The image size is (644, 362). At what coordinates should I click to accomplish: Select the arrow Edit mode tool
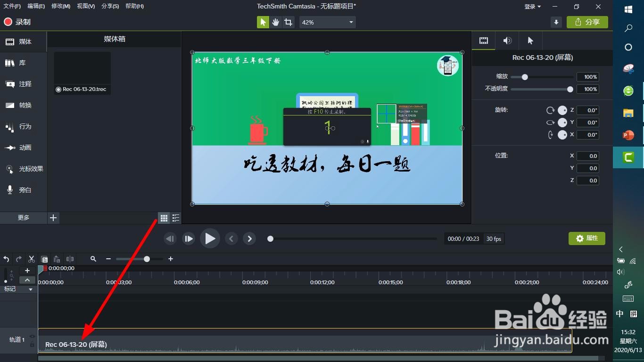click(263, 22)
